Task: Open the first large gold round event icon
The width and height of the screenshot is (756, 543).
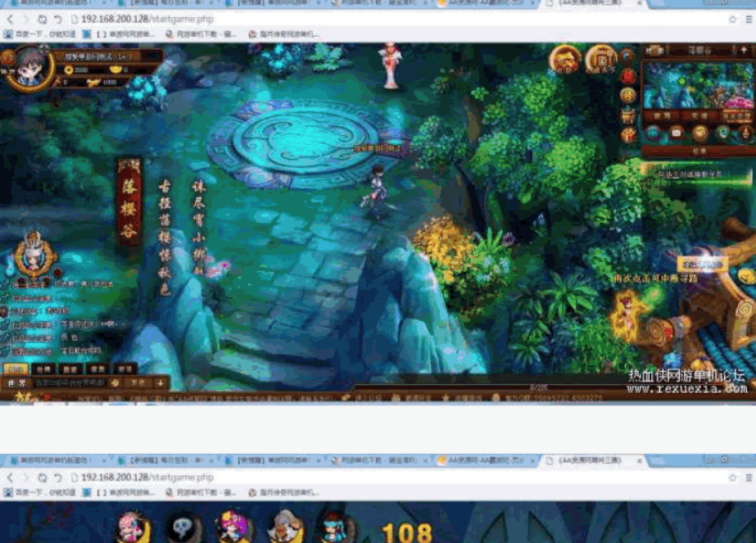Action: point(565,60)
